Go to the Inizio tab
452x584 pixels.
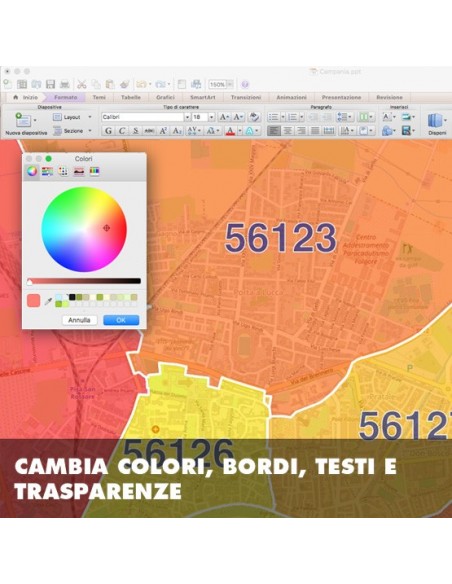[26, 97]
